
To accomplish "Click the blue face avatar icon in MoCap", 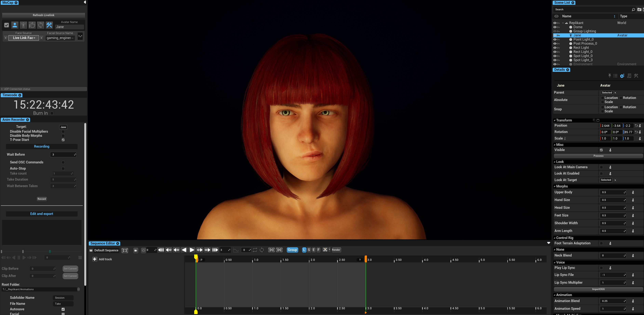I will (x=15, y=25).
